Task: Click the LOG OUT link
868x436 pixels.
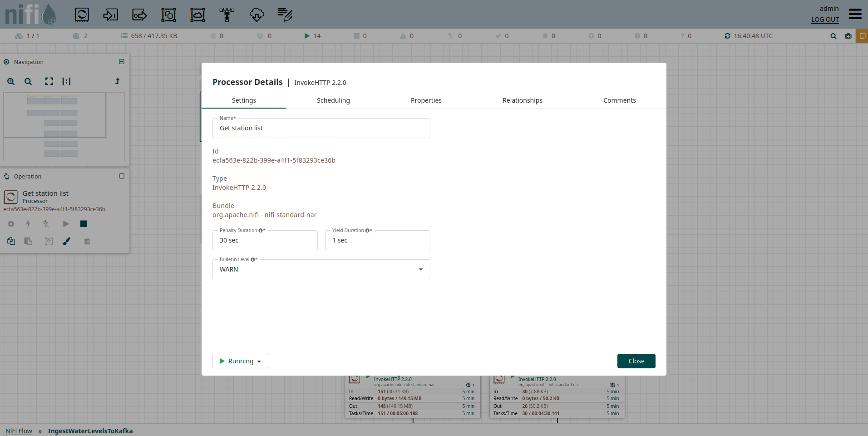Action: coord(825,20)
